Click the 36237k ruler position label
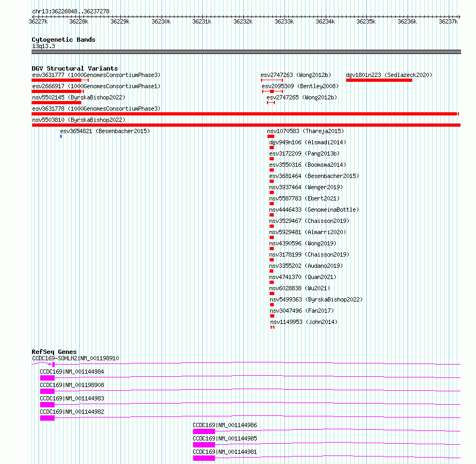Viewport: 476px width, 464px height. click(448, 21)
